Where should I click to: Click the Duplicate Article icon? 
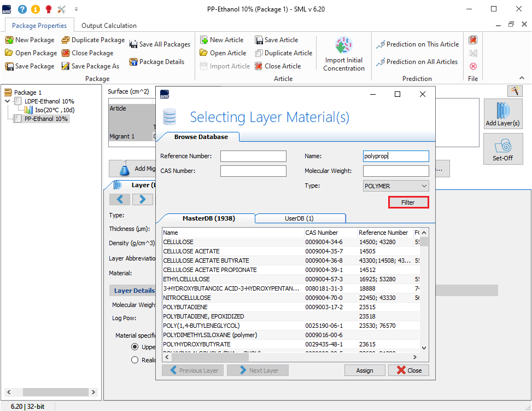point(259,53)
